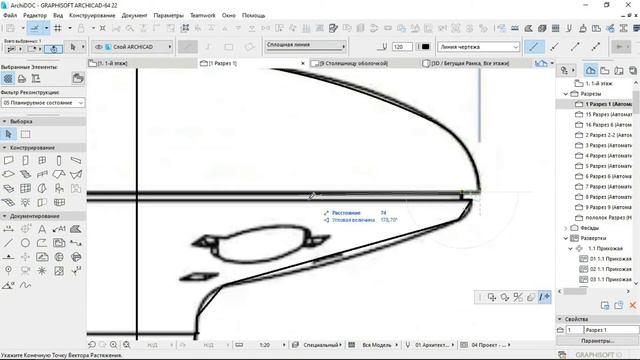
Task: Open the Файл menu
Action: tap(10, 16)
